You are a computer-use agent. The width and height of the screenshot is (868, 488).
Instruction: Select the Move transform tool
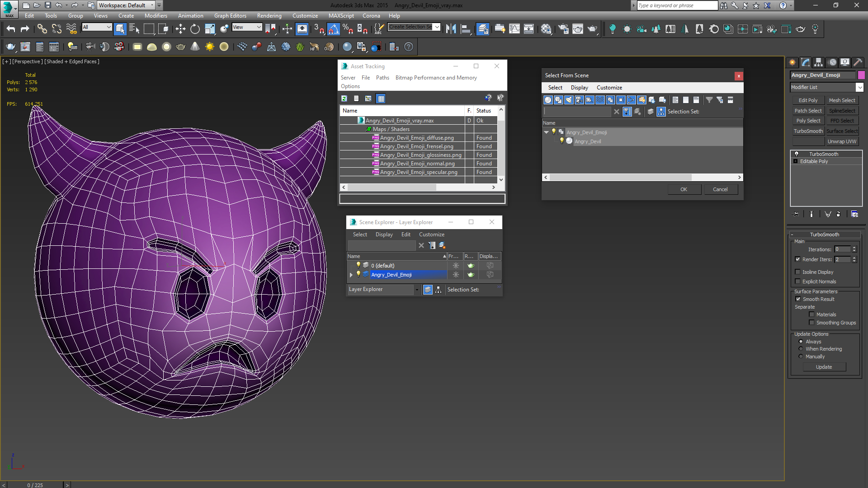180,29
